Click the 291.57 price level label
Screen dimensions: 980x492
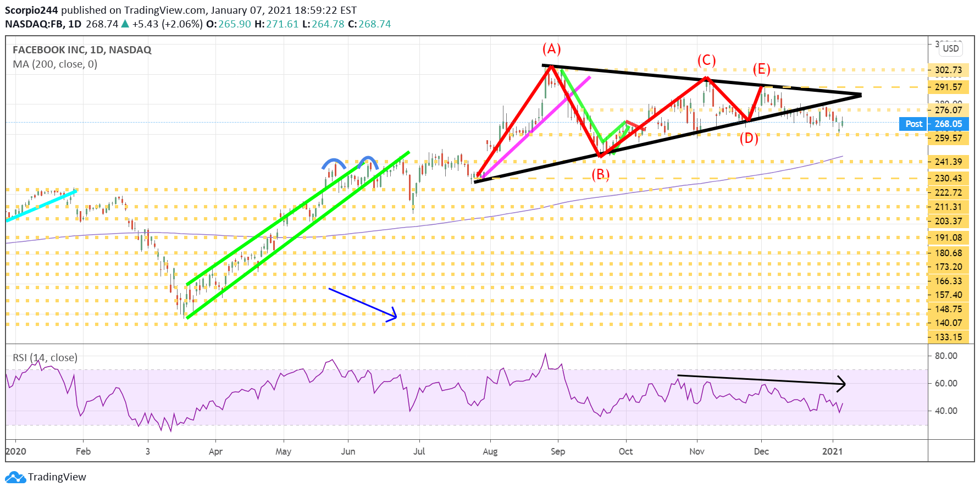(948, 87)
